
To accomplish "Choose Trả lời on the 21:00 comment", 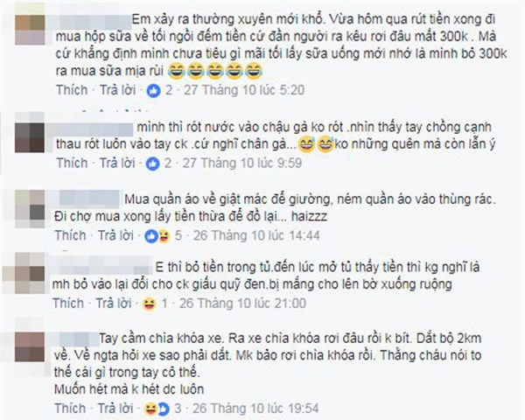I will 114,304.
